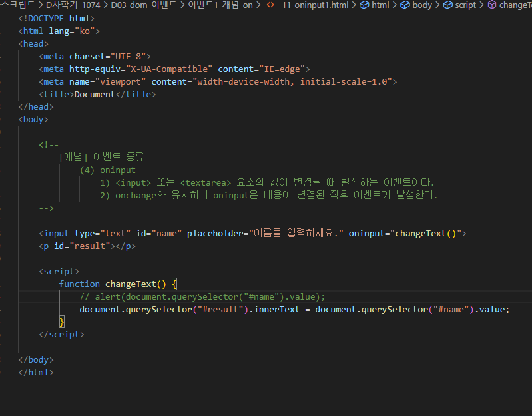Expand the chevron after script in the breadcrumb

(x=481, y=5)
